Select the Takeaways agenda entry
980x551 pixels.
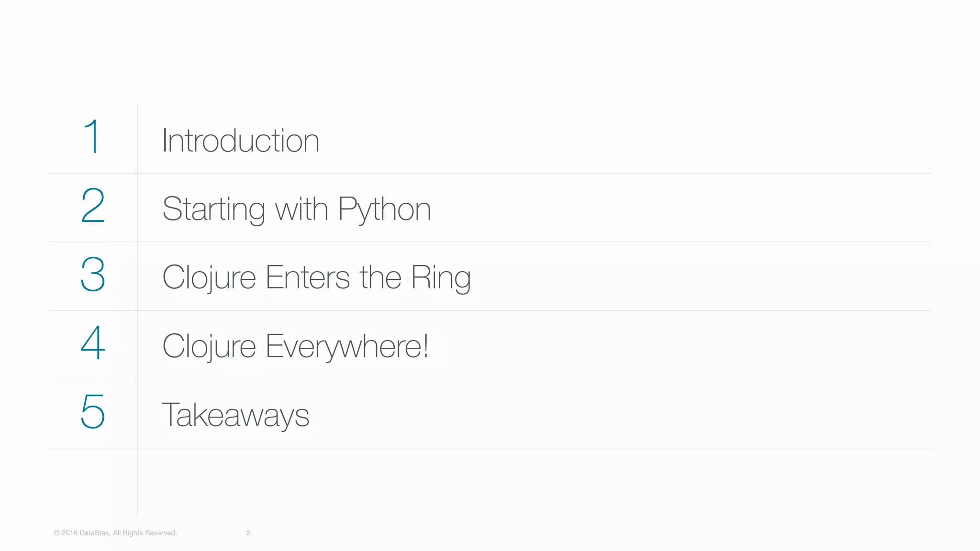235,415
